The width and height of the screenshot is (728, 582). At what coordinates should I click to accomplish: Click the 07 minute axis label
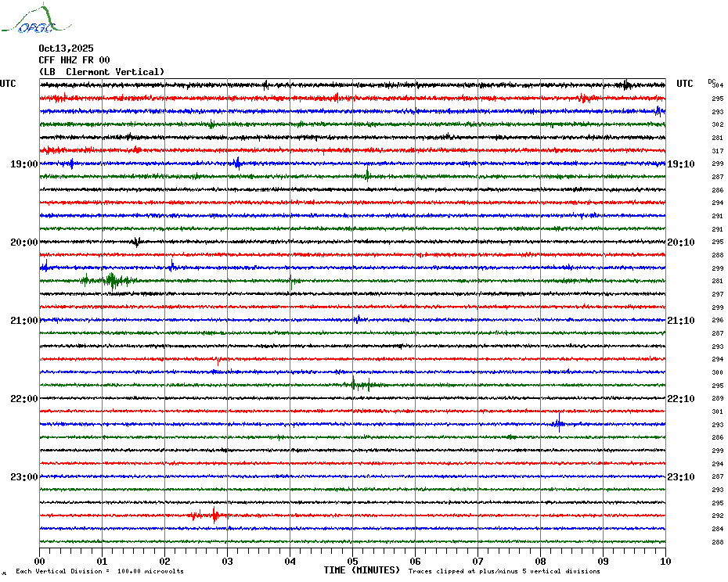tap(478, 561)
